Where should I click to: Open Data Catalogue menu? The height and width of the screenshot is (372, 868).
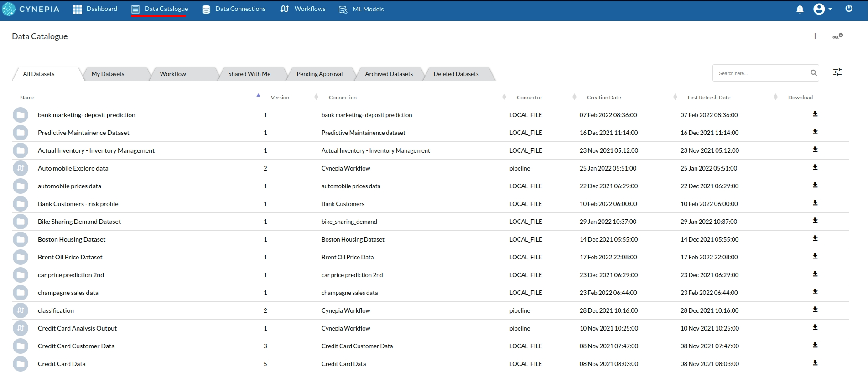coord(159,9)
